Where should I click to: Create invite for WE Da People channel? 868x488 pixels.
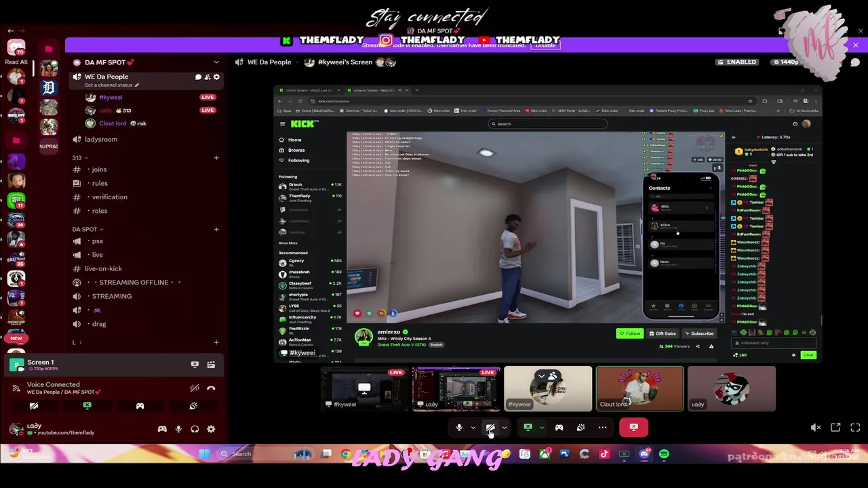[208, 77]
